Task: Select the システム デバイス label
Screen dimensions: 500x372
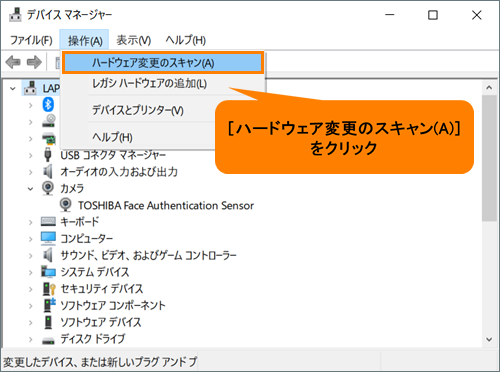Action: click(95, 272)
